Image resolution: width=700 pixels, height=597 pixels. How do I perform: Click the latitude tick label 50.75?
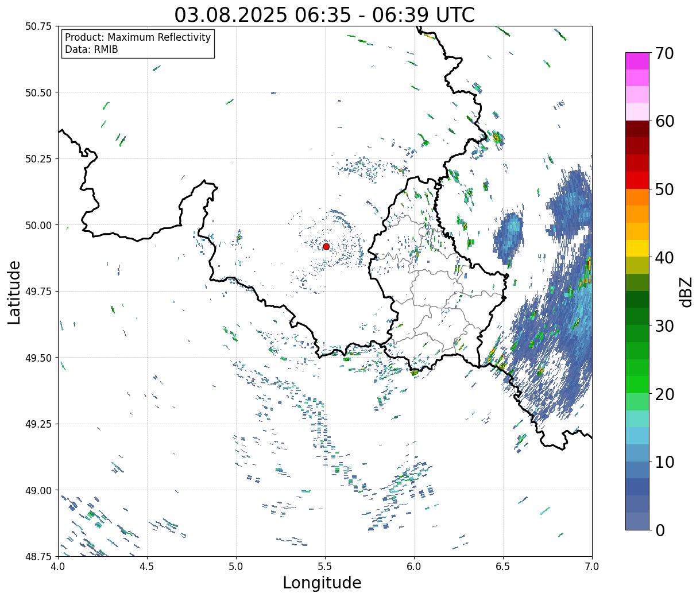tap(38, 26)
